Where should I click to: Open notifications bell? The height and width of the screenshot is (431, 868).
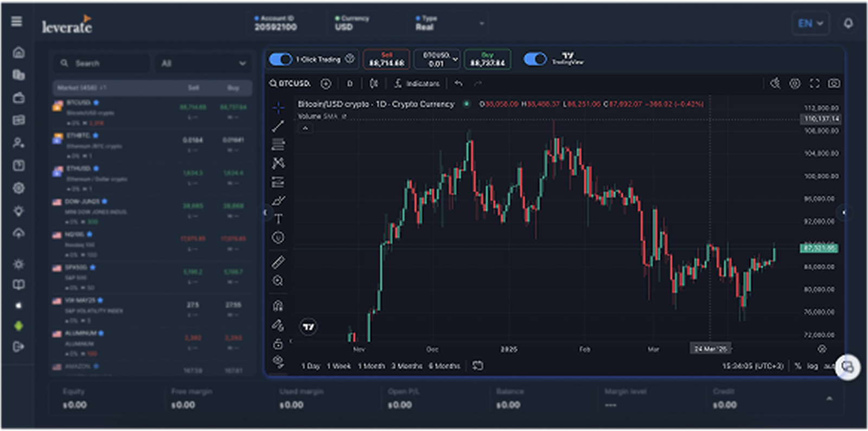[848, 23]
